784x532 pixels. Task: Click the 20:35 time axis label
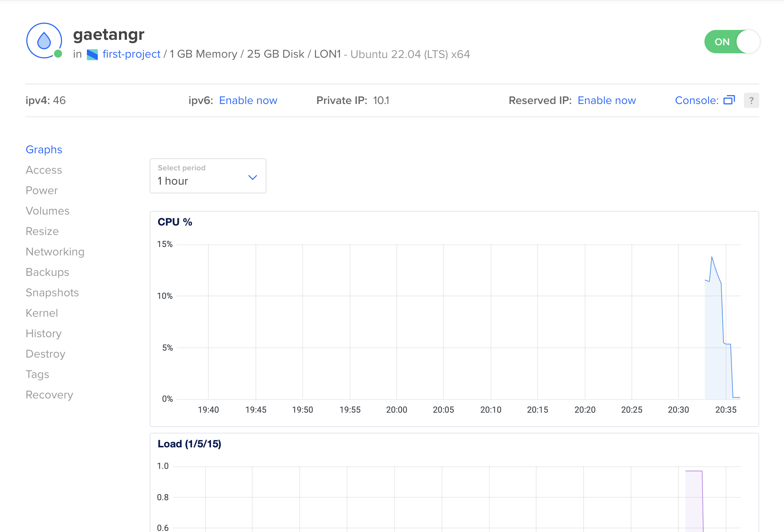pos(726,410)
